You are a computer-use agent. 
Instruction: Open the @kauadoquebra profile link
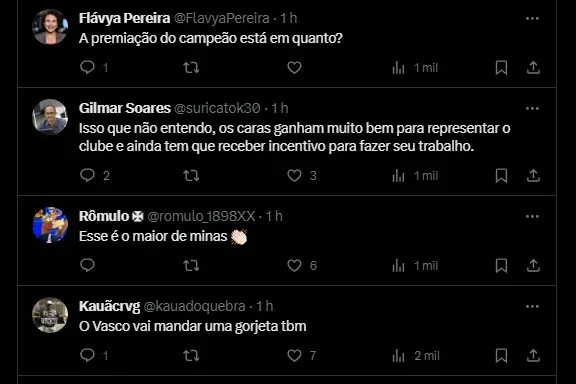click(x=194, y=306)
